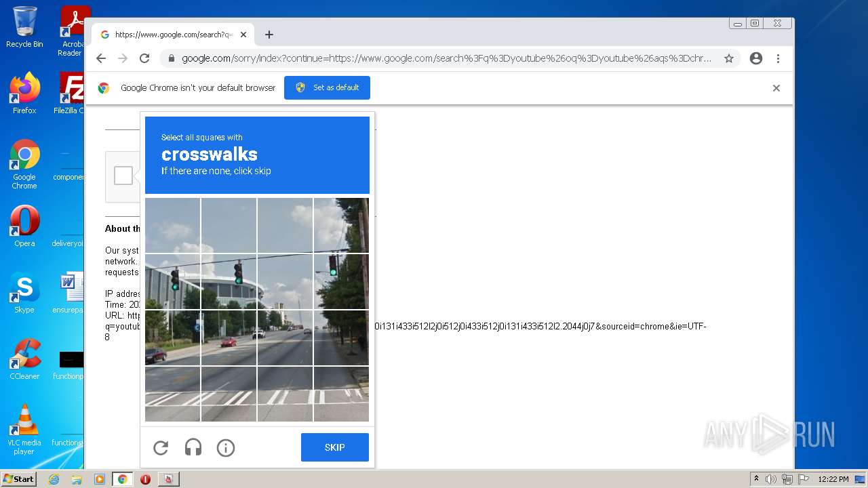Image resolution: width=868 pixels, height=488 pixels.
Task: Restore down the Chrome window
Action: coord(755,23)
